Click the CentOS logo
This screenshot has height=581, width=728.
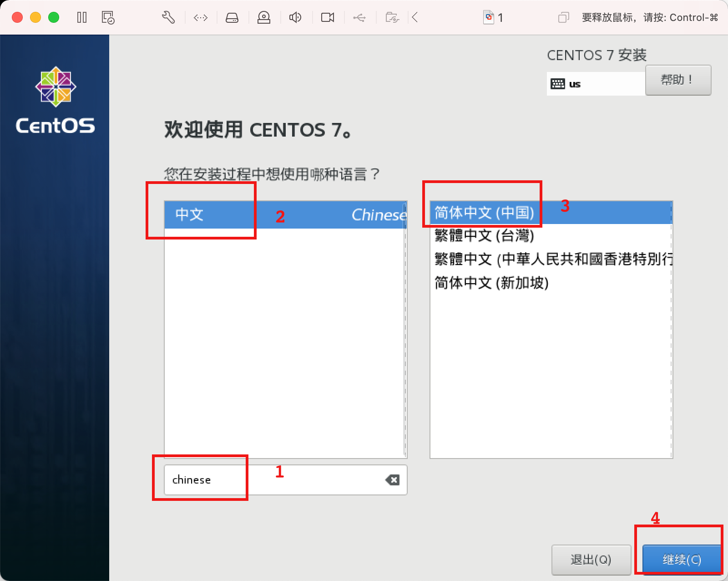56,100
